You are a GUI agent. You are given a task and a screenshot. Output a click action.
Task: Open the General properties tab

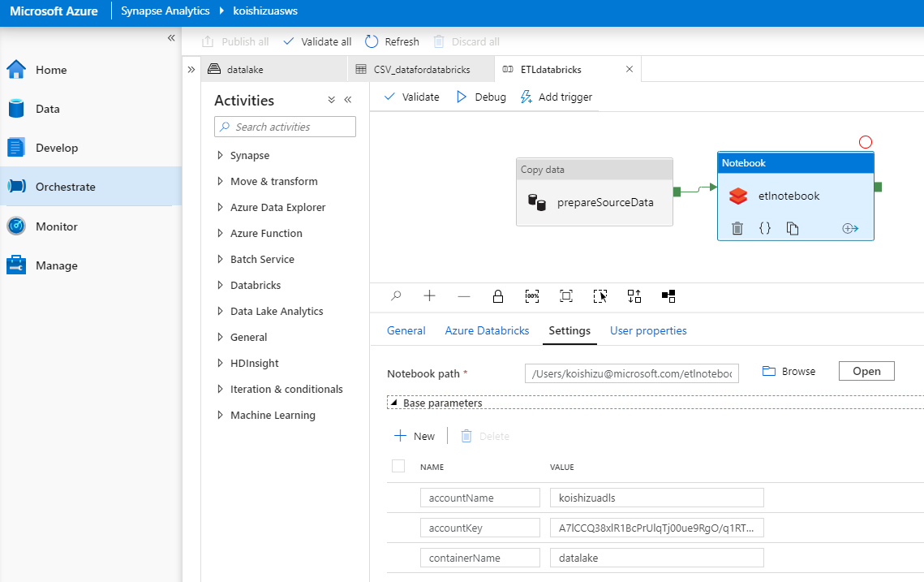point(406,331)
